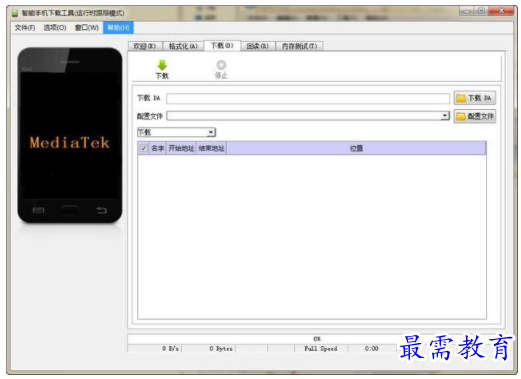The width and height of the screenshot is (521, 379).
Task: Switch to the 格式化 tab
Action: (183, 46)
